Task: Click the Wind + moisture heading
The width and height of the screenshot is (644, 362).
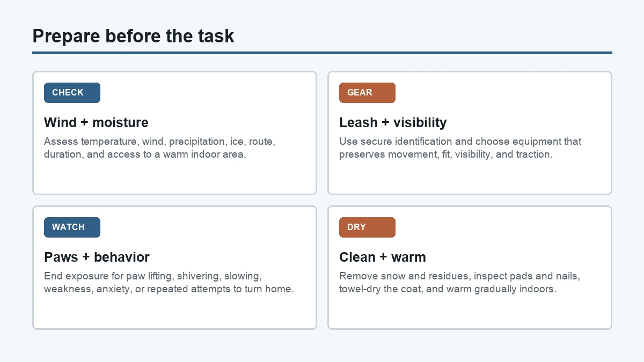Action: click(96, 122)
